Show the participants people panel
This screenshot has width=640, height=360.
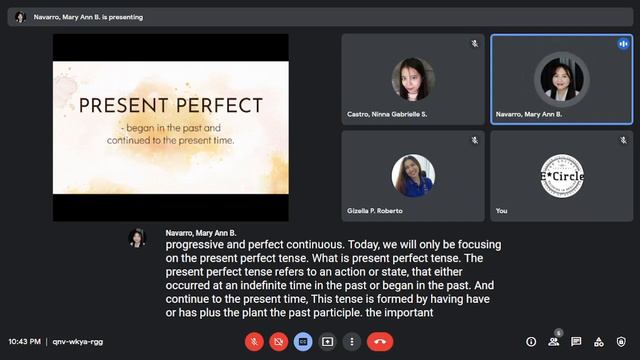[553, 342]
